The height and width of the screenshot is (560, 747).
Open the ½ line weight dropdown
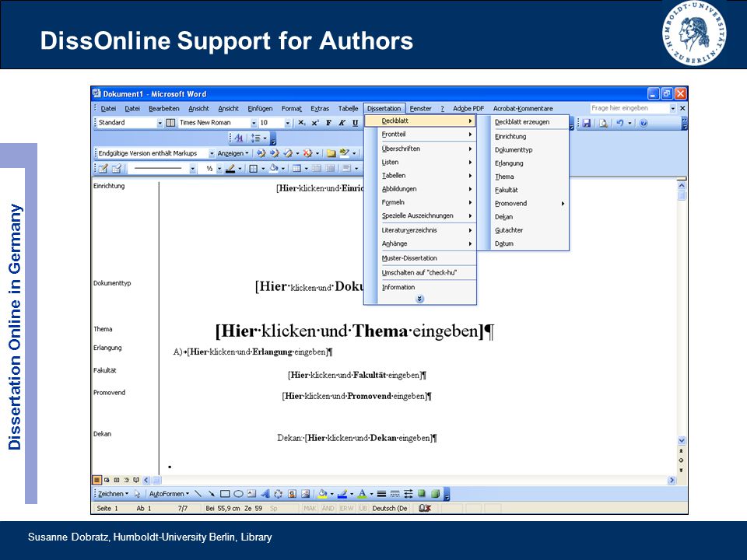tap(219, 168)
